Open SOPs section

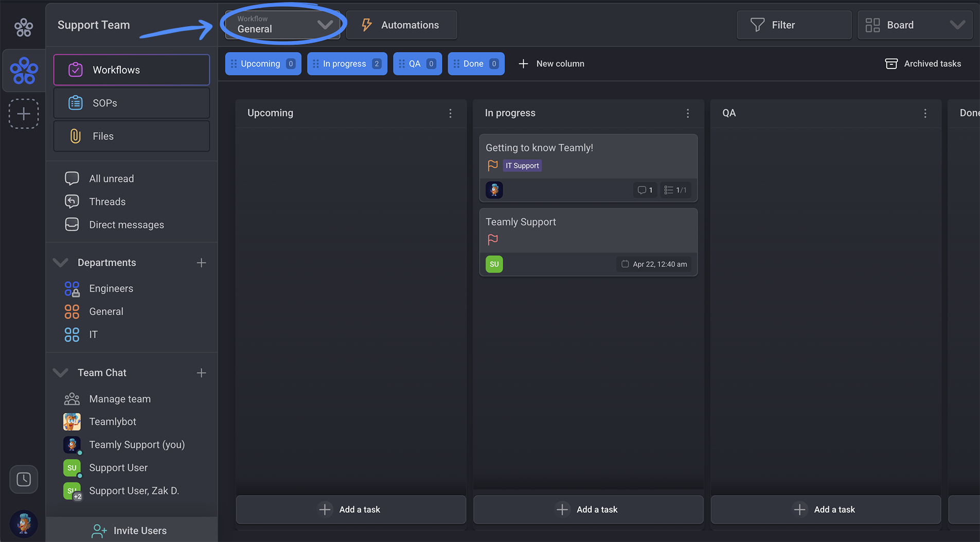click(x=132, y=103)
